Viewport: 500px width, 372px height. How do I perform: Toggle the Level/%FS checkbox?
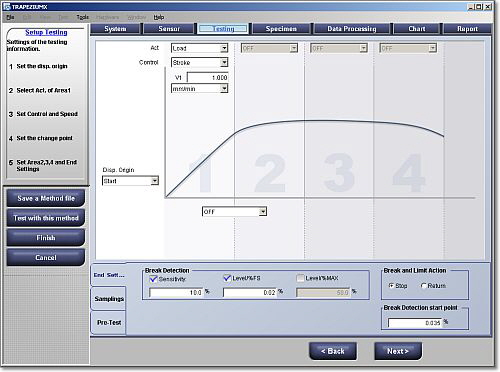click(227, 278)
